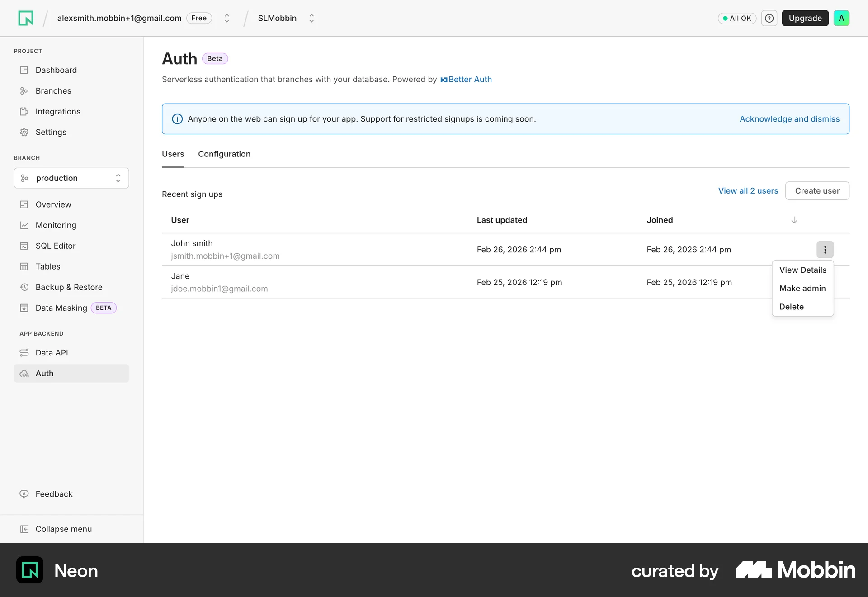868x597 pixels.
Task: Click three-dot menu for John smith row
Action: (825, 250)
